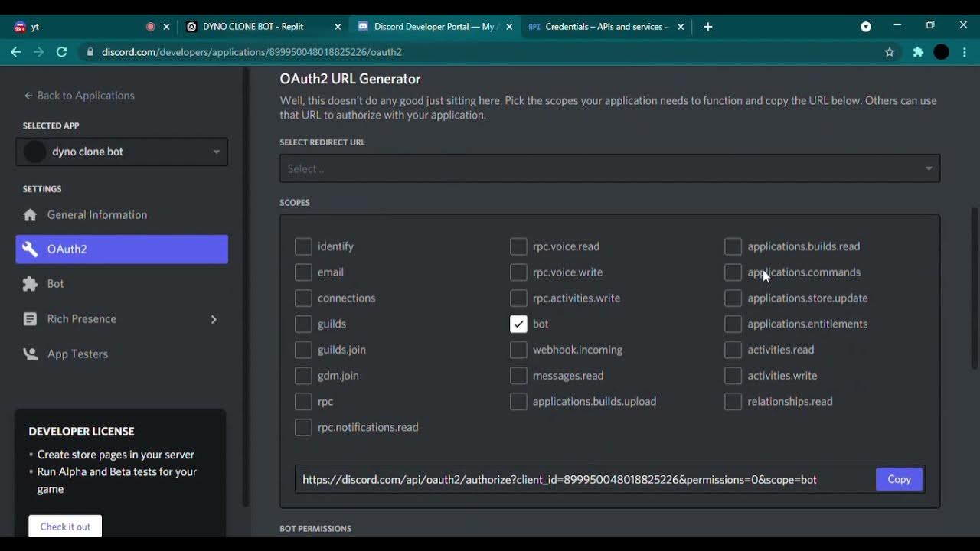
Task: Reload the page with the refresh icon
Action: (x=61, y=52)
